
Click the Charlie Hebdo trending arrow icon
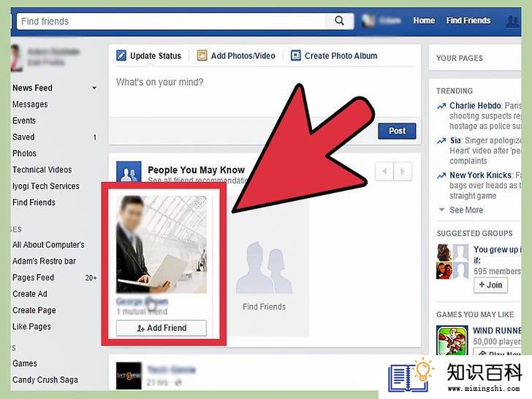[441, 106]
